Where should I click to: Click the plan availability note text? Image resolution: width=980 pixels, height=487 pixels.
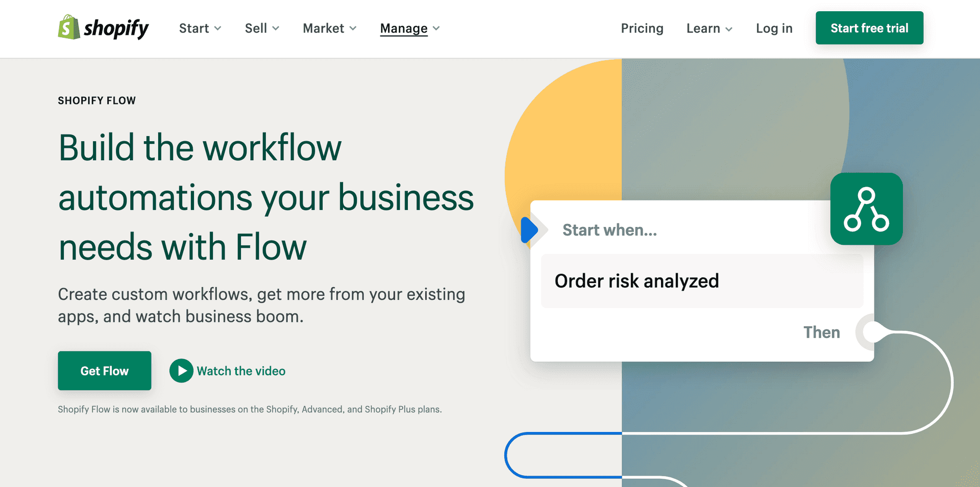tap(250, 409)
